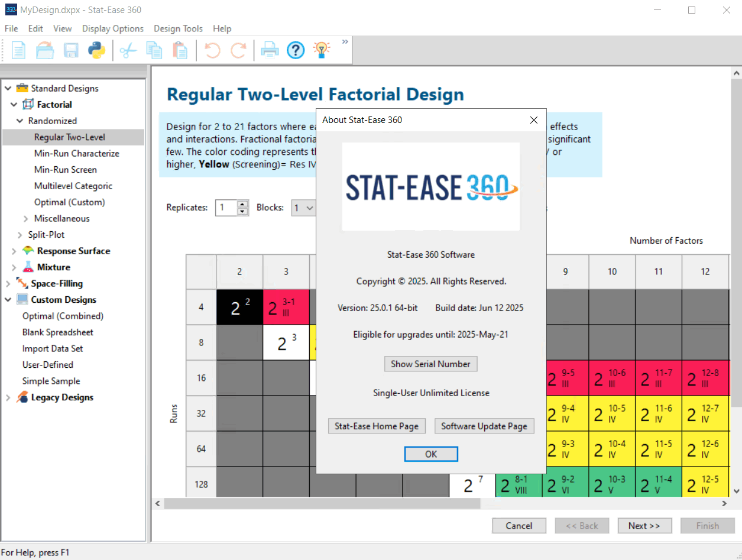This screenshot has height=560, width=742.
Task: Click Show Serial Number
Action: tap(430, 364)
